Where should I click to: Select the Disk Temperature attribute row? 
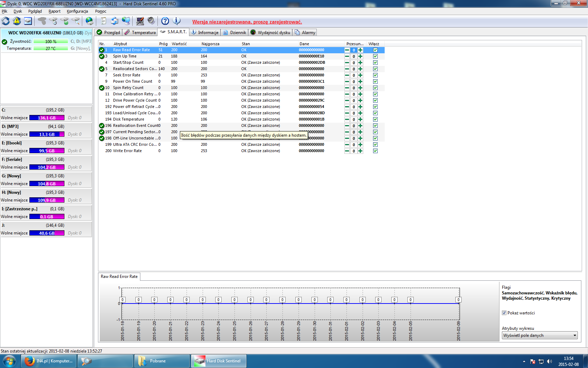click(x=241, y=120)
